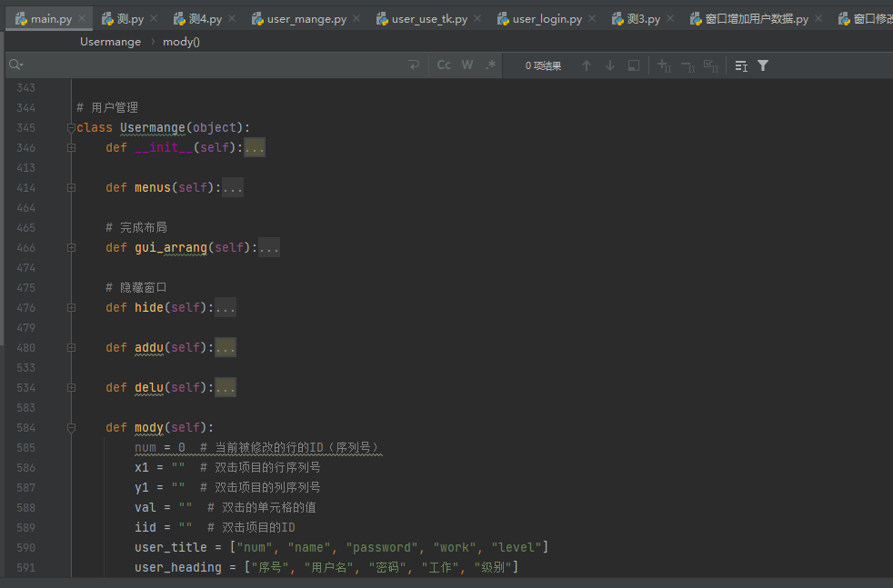Close the 窗口增加用户数据.py tab
893x588 pixels.
pyautogui.click(x=818, y=19)
